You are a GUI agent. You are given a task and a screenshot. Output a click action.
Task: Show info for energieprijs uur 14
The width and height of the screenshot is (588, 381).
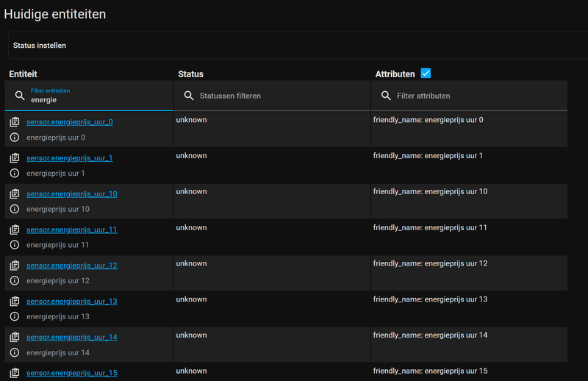[x=15, y=352]
